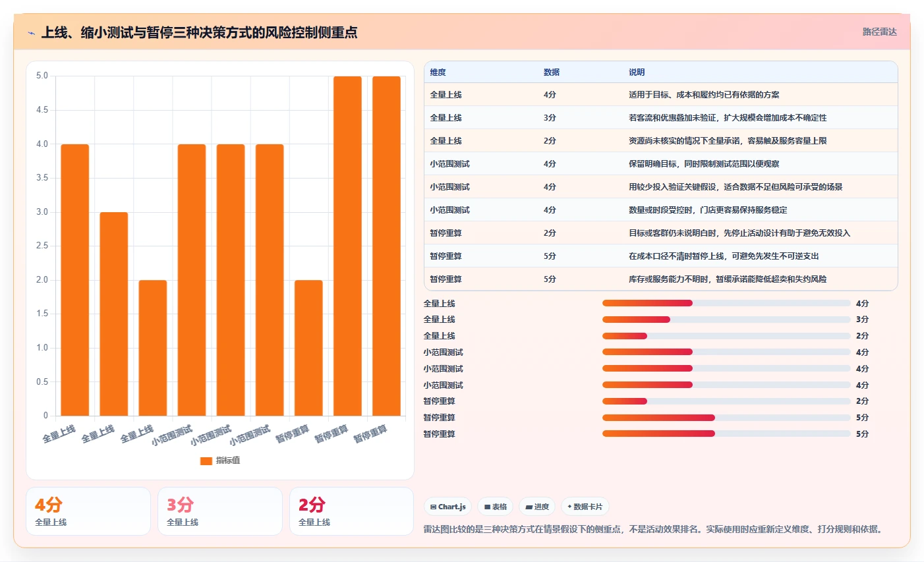Select row '库存或服务能力不明时，暂缓承诺能降低超卖和失约风险'

[661, 279]
